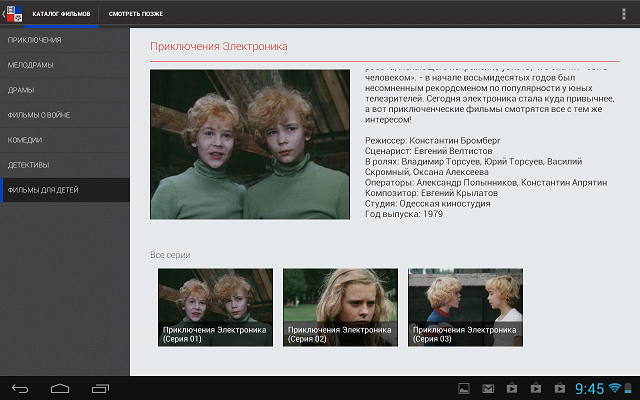Open Приключения Электроника Серия 02 thumbnail
The width and height of the screenshot is (640, 400).
pyautogui.click(x=340, y=307)
